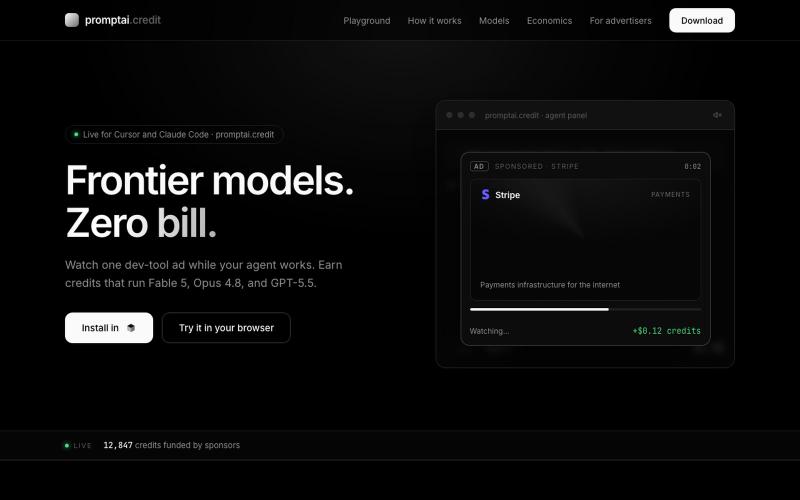Click the Live for Cursor and Claude Code badge
The width and height of the screenshot is (800, 500).
(174, 135)
